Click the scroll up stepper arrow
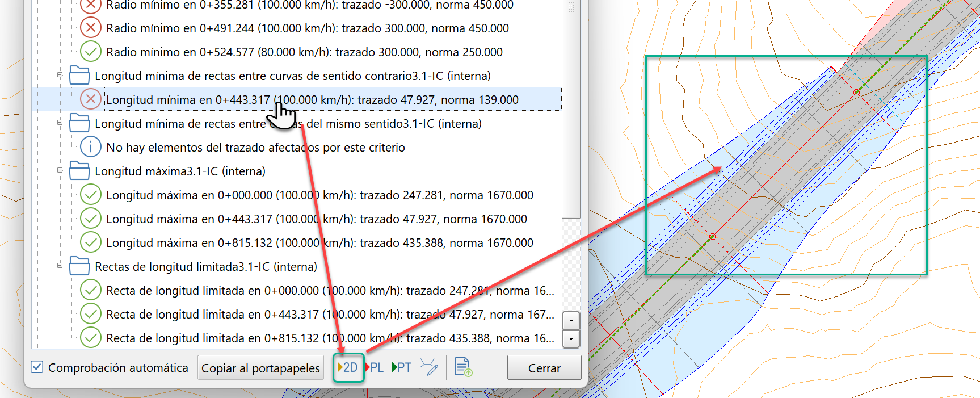 click(571, 320)
